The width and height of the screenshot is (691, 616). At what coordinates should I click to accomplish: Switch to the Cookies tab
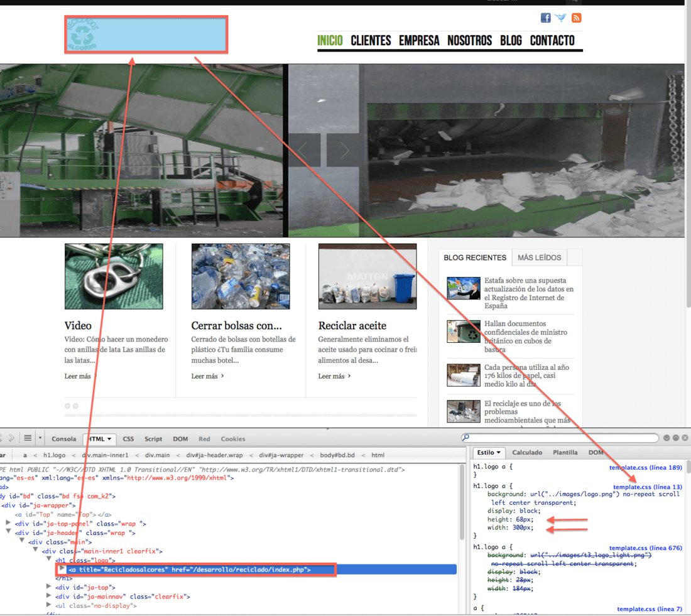click(x=233, y=439)
